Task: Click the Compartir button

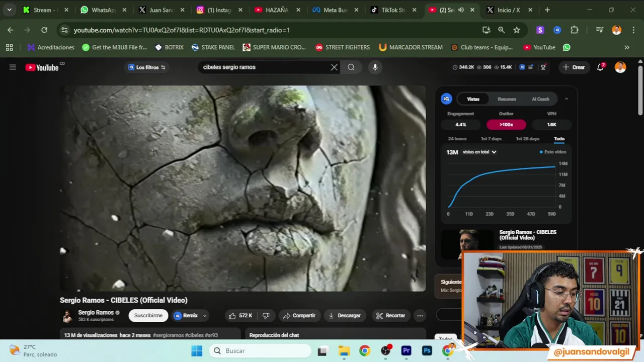Action: point(299,316)
